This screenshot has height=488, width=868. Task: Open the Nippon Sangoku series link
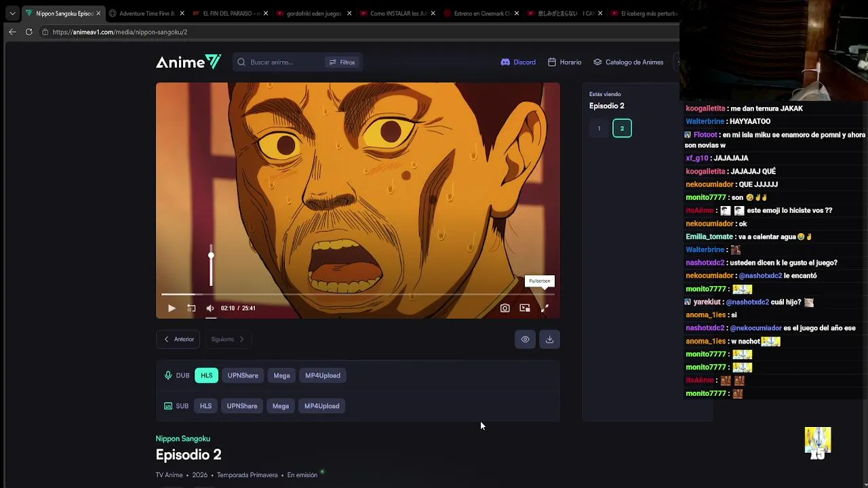(x=183, y=439)
